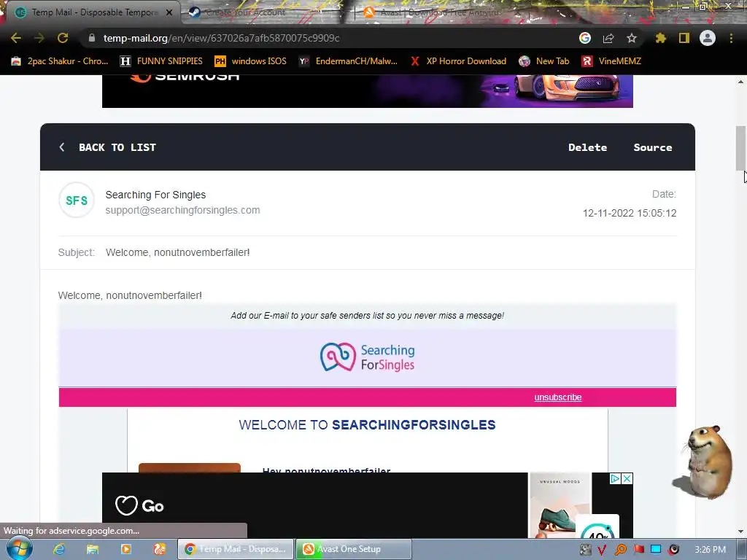This screenshot has width=747, height=560.
Task: Delete this email
Action: (587, 147)
